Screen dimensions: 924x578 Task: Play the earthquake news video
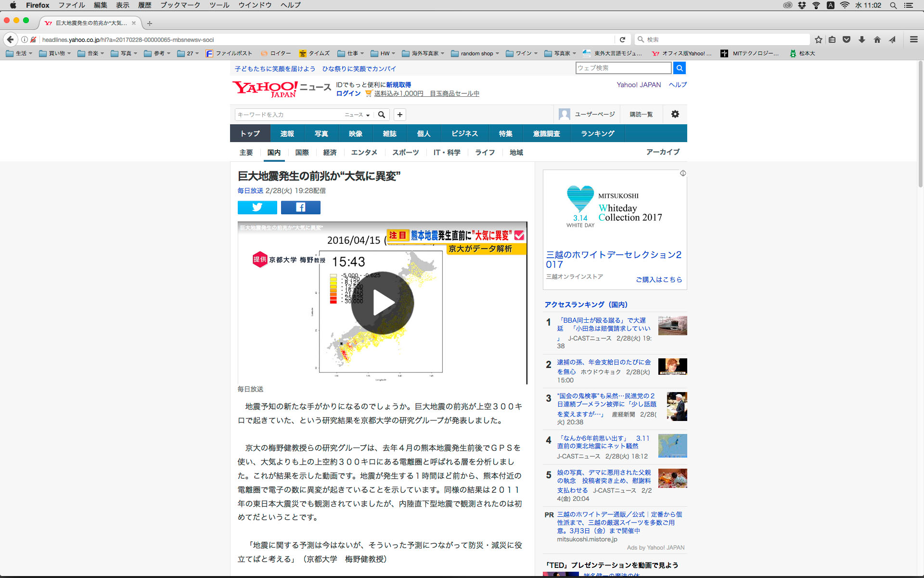click(382, 303)
